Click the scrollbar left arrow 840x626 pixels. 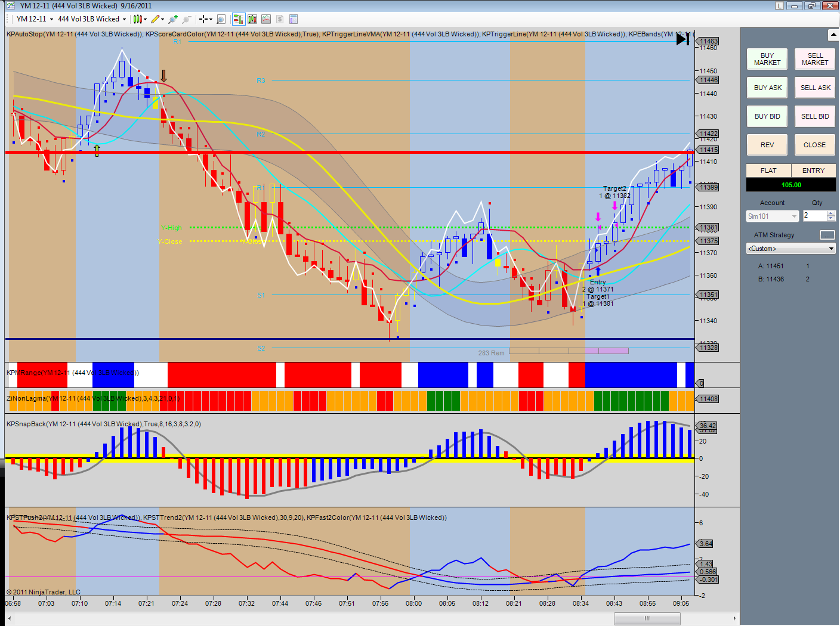coord(8,619)
